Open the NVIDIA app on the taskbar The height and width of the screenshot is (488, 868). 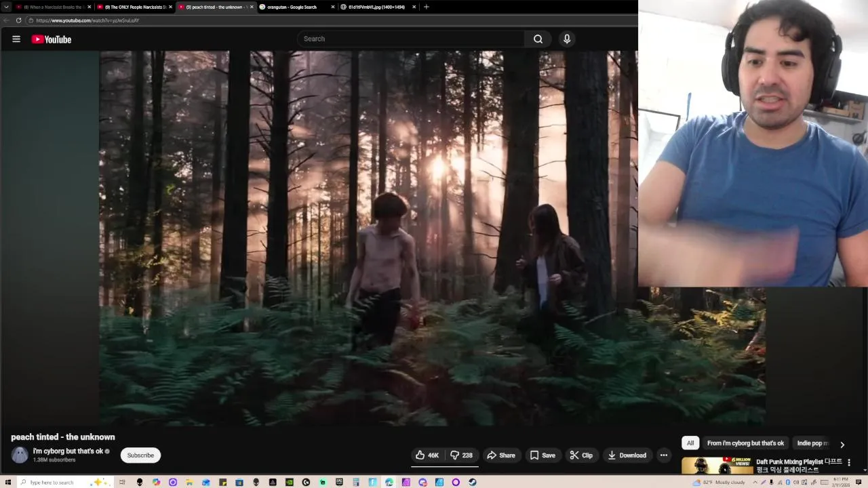(x=290, y=482)
